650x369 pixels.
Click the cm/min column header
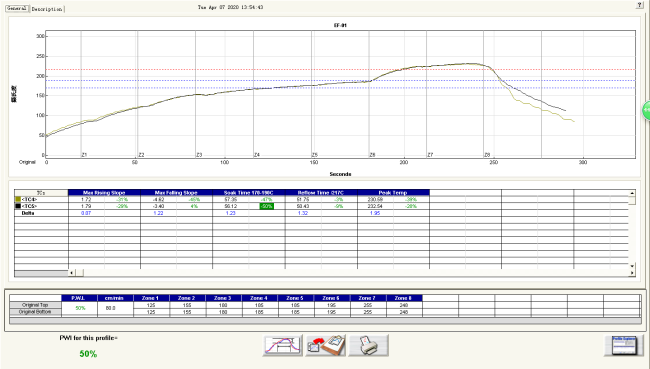pos(115,298)
